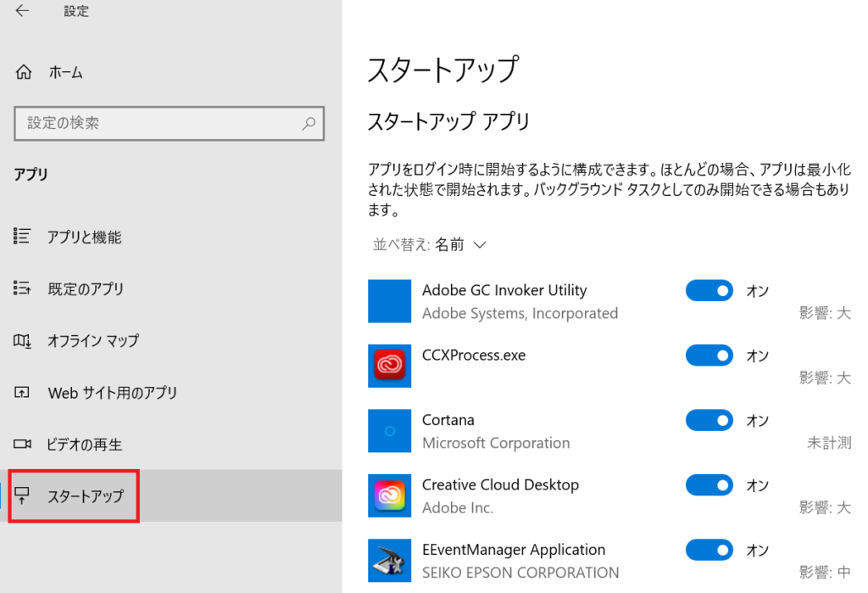Click the Web サイト用のアプリ icon
The height and width of the screenshot is (593, 868).
tap(22, 393)
